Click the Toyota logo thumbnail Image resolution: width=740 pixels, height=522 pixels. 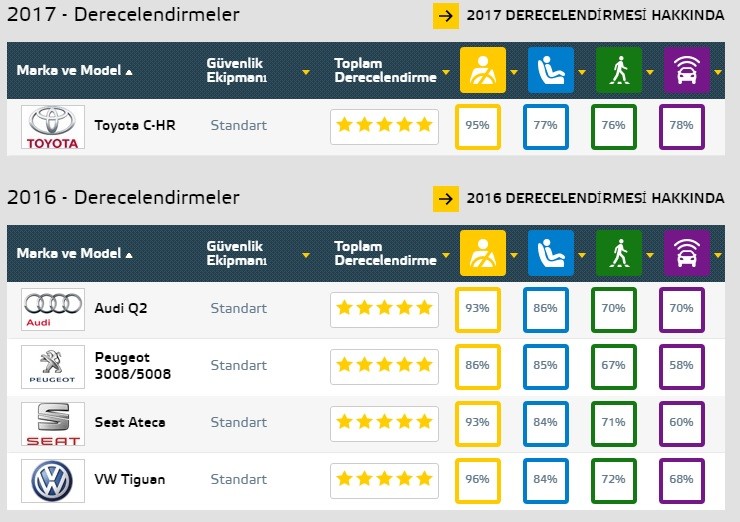tap(53, 127)
